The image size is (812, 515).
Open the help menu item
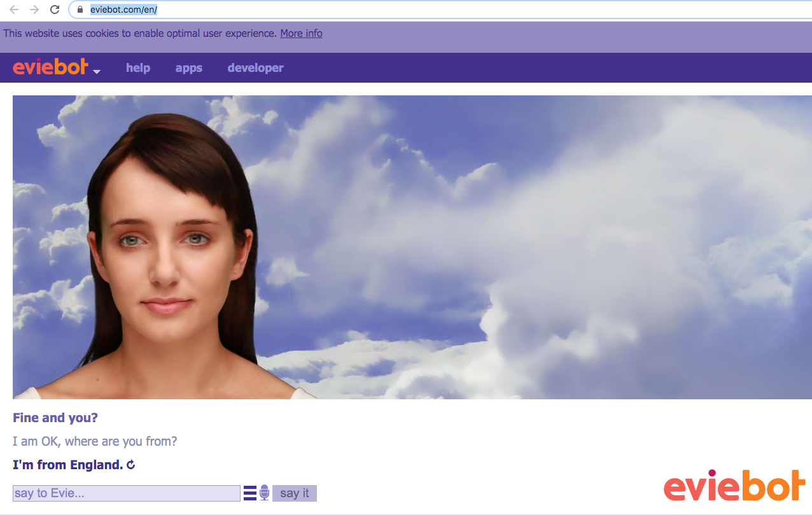click(138, 68)
